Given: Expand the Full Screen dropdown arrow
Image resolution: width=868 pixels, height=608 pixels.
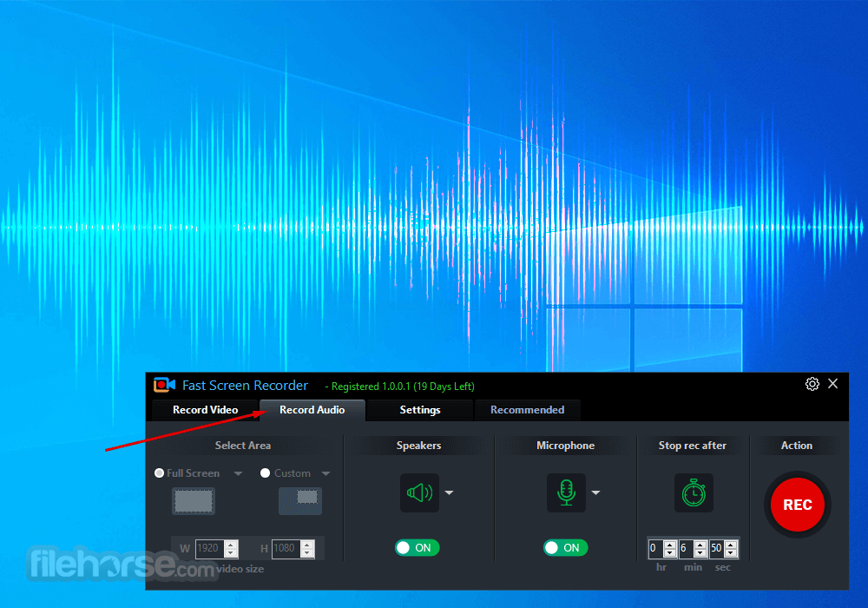Looking at the screenshot, I should click(x=238, y=473).
